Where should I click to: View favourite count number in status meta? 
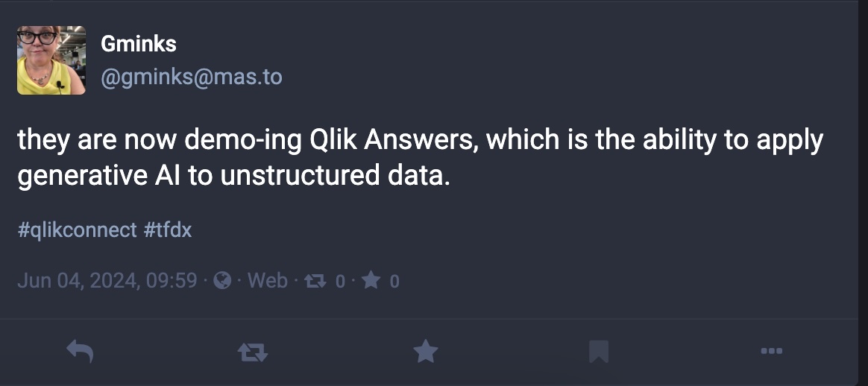(x=394, y=282)
